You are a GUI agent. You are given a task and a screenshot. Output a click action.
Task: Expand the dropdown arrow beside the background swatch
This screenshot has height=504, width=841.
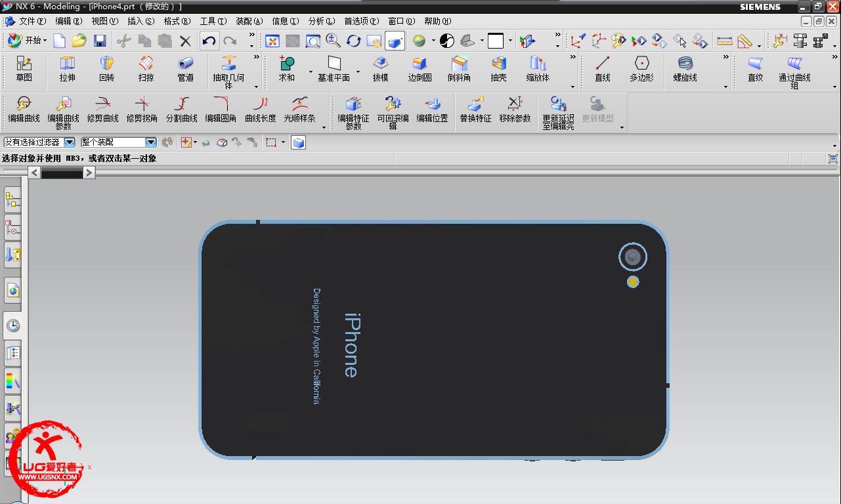pos(510,41)
